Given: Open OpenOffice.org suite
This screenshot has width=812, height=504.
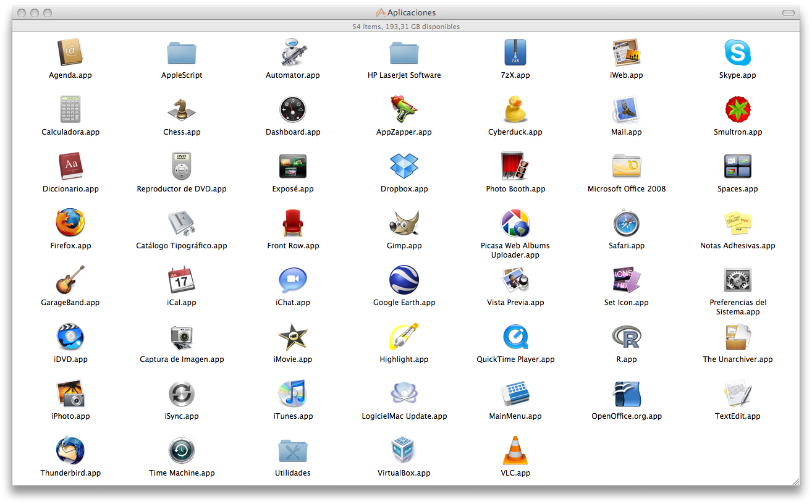Looking at the screenshot, I should click(x=626, y=393).
